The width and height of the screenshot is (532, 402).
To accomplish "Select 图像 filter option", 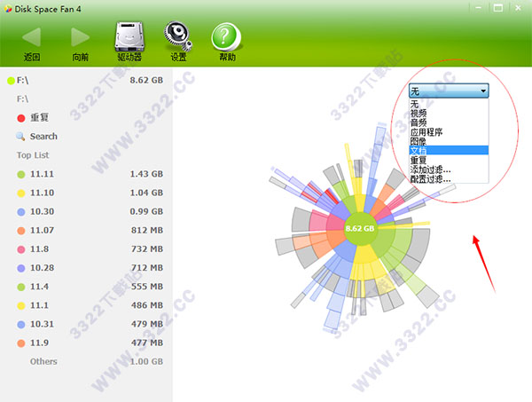I will (x=449, y=141).
